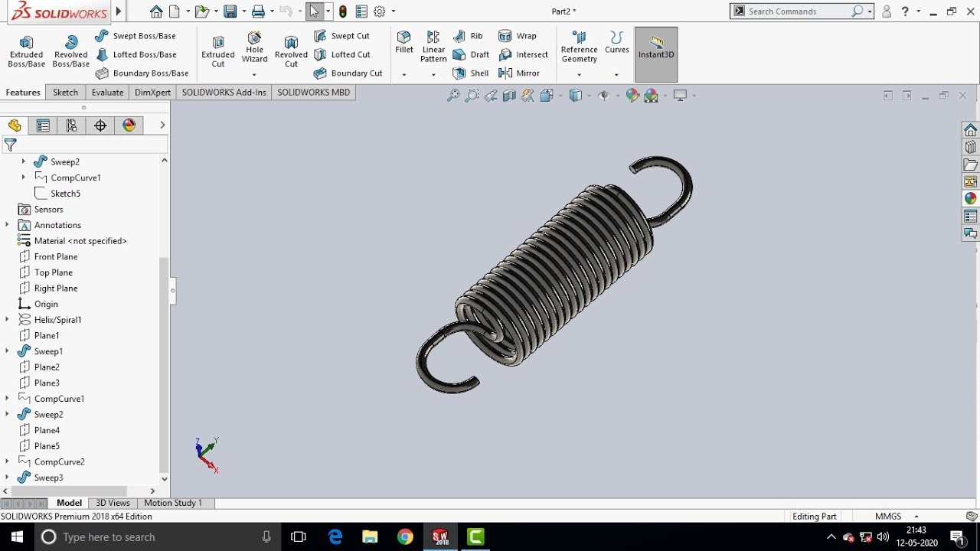Select Front Plane in tree

click(x=47, y=256)
